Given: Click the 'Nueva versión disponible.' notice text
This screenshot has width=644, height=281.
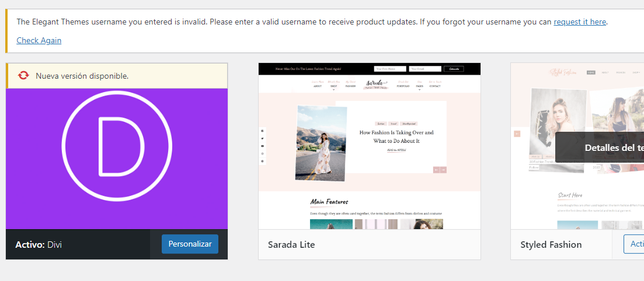Looking at the screenshot, I should point(82,76).
